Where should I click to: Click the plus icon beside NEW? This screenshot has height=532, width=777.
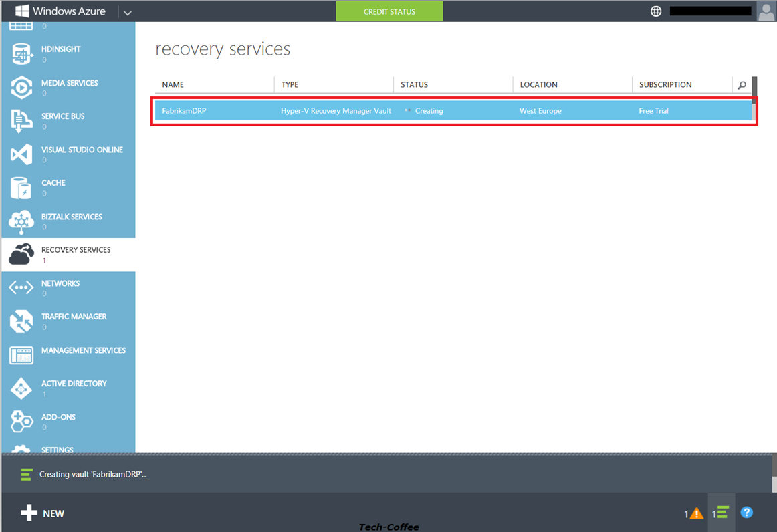(x=29, y=513)
